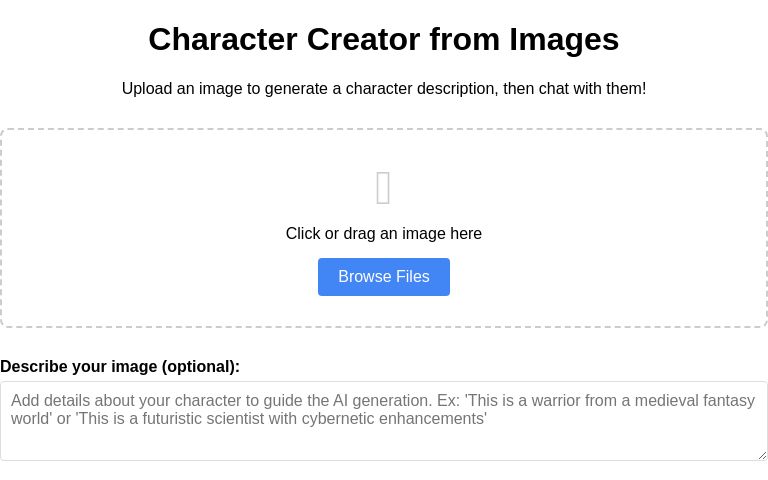
Task: Grab the corner grip of the description box
Action: click(x=761, y=454)
